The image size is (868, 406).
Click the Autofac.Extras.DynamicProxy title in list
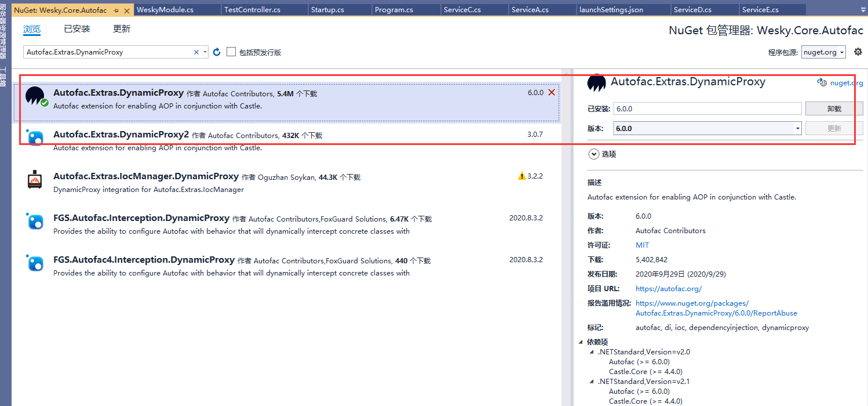[x=118, y=93]
